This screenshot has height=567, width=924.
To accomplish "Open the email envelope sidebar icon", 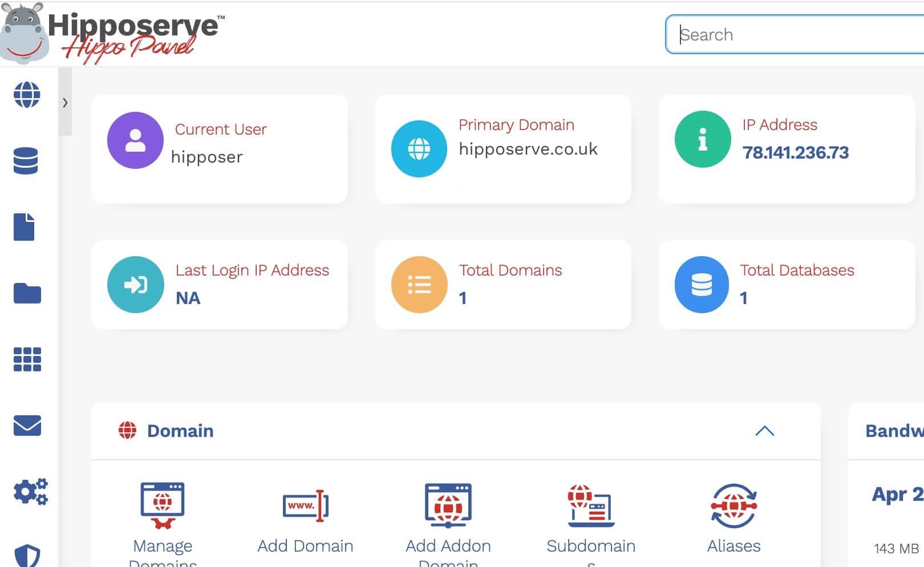I will 27,426.
